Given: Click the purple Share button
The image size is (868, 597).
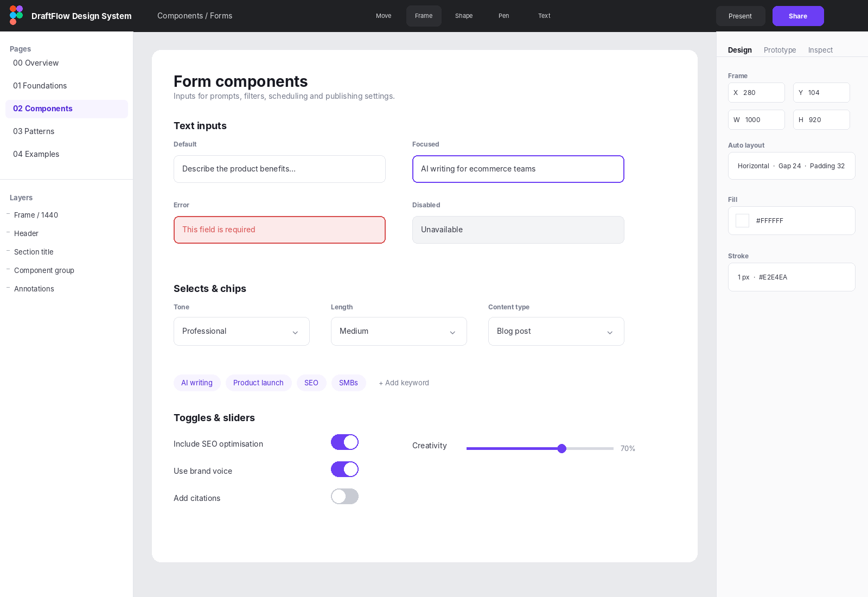Looking at the screenshot, I should (x=798, y=16).
